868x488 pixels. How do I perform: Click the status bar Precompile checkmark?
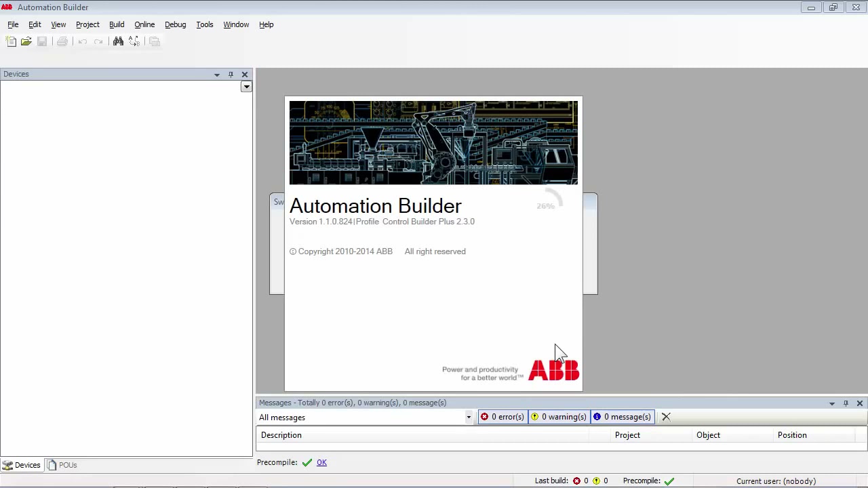669,481
